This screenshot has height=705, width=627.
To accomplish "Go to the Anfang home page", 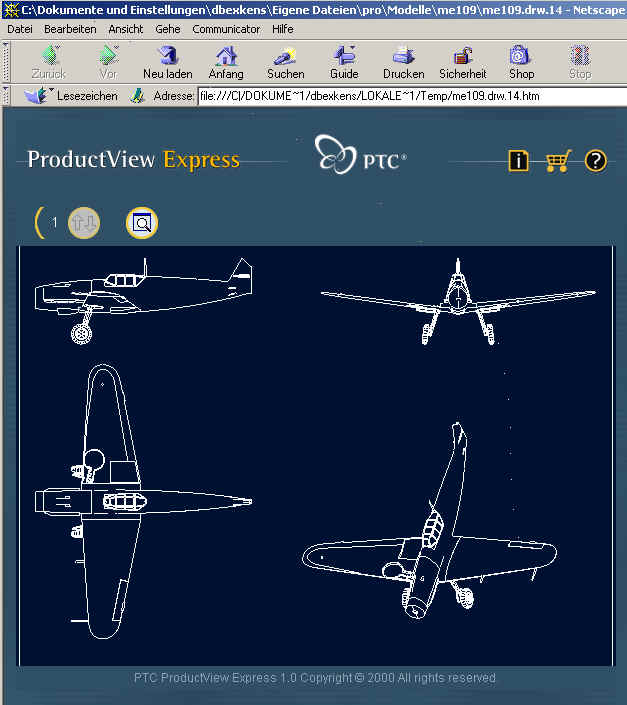I will (226, 62).
